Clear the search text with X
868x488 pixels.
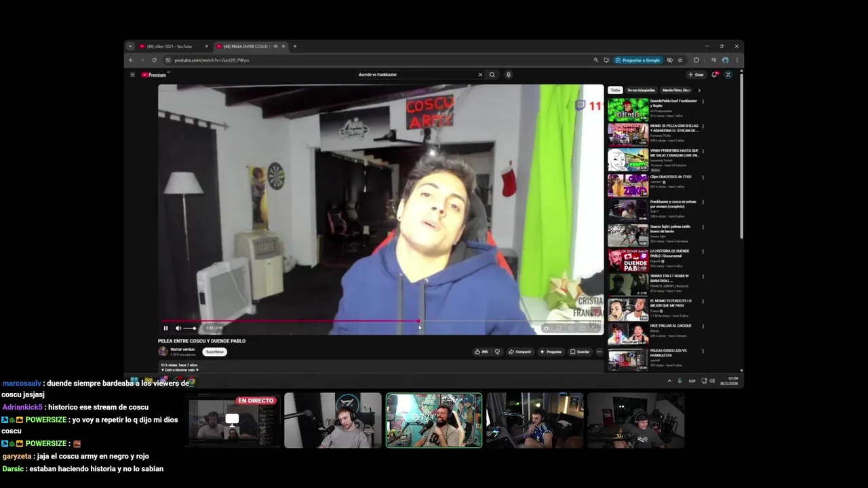480,75
